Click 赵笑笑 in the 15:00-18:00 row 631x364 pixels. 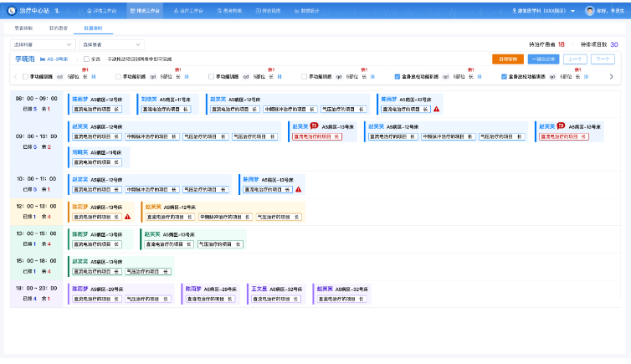80,261
